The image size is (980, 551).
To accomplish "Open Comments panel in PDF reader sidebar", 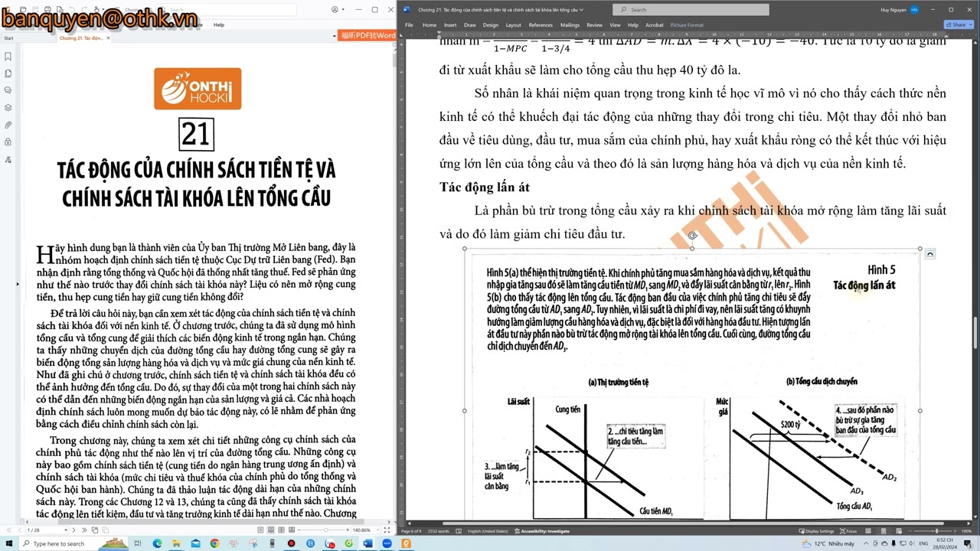I will pyautogui.click(x=8, y=90).
